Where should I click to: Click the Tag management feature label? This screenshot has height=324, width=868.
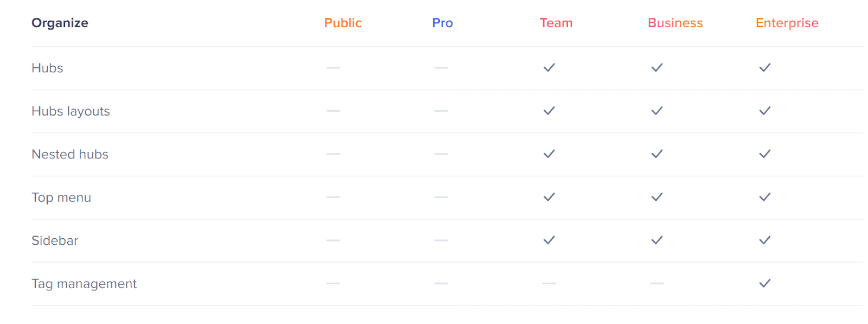coord(84,284)
